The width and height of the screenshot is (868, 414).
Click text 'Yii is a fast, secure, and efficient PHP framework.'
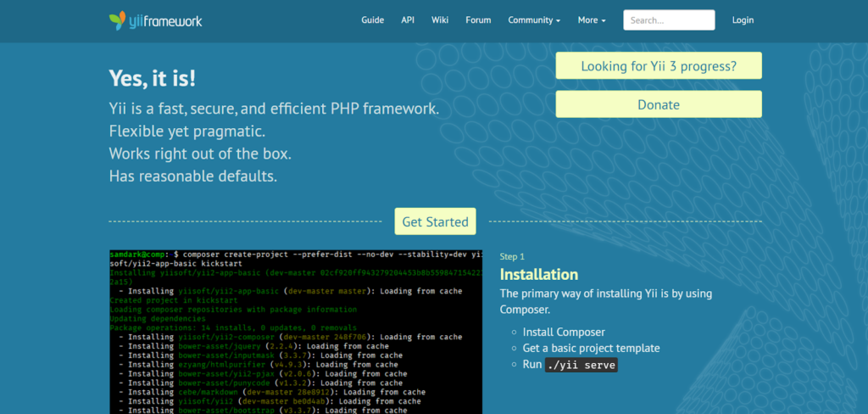point(274,109)
